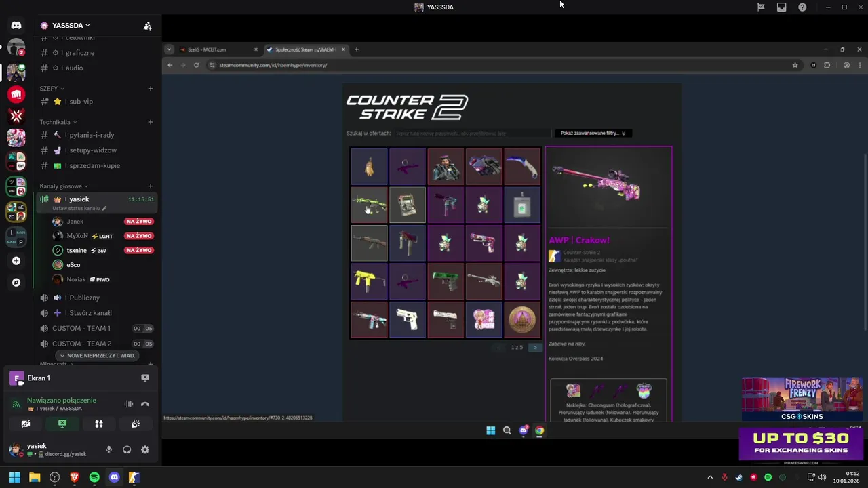Open File Explorer from taskbar
The width and height of the screenshot is (868, 488).
pyautogui.click(x=35, y=477)
